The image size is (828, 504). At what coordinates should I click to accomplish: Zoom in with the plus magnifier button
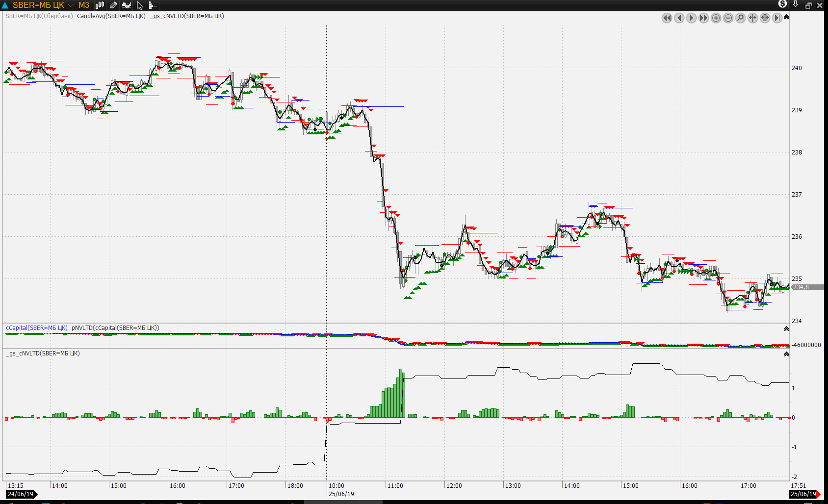tap(716, 18)
